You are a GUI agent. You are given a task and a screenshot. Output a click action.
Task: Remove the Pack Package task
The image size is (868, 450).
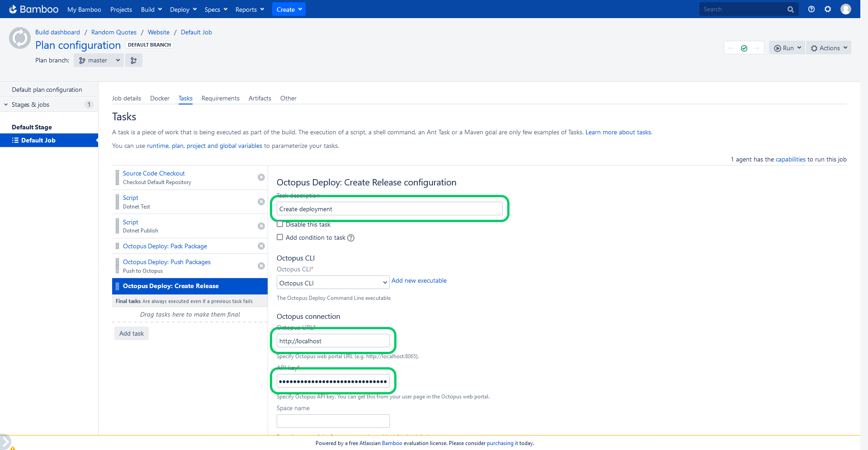[261, 246]
